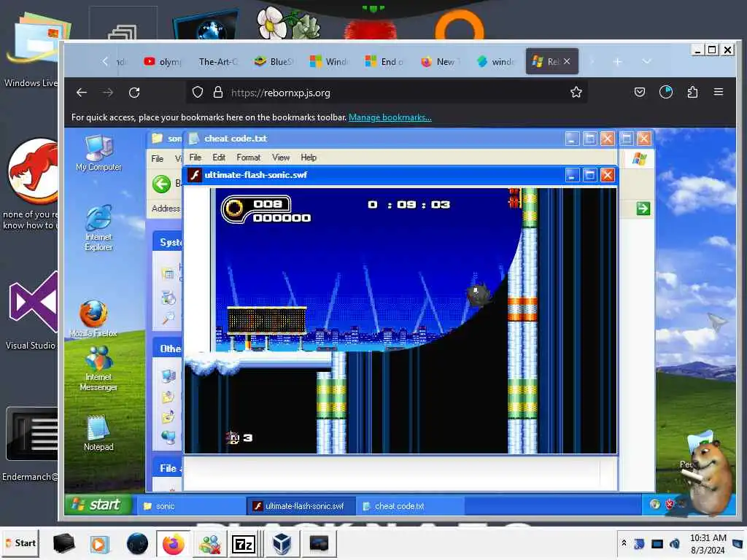Viewport: 747px width, 560px height.
Task: Click the green Go arrow in explorer address bar
Action: [643, 208]
